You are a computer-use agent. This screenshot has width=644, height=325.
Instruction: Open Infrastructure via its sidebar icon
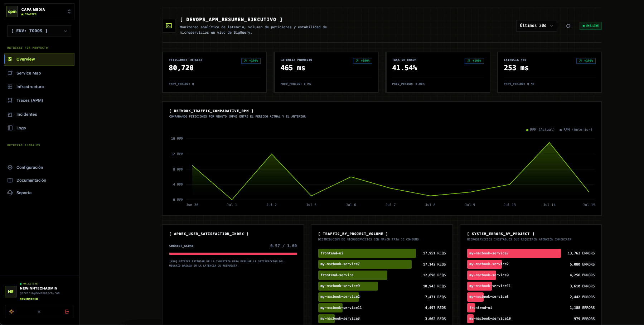10,87
